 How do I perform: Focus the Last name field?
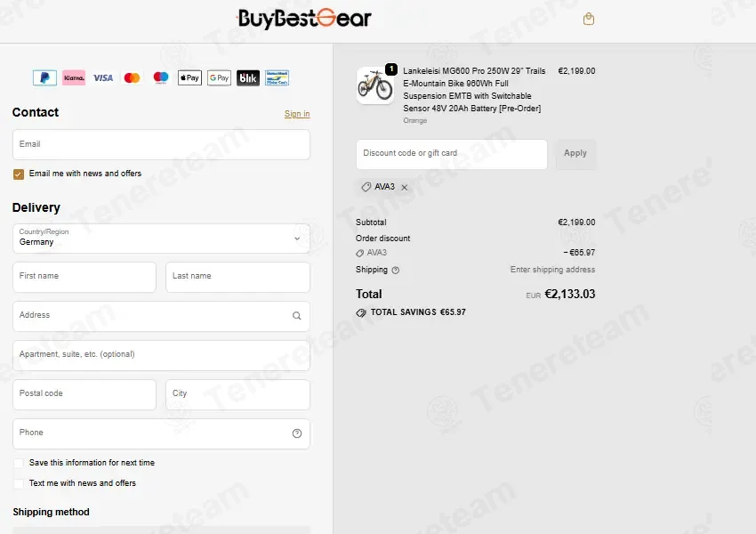[x=237, y=277]
